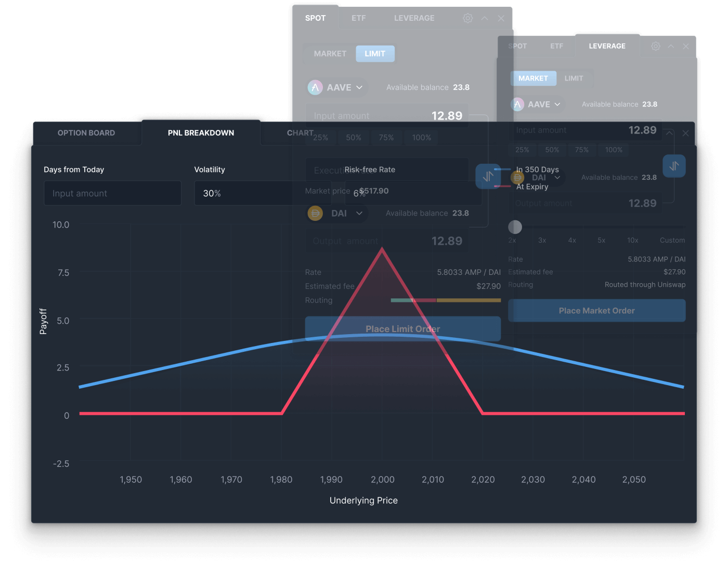Click the DAI coin icon in Spot panel
The width and height of the screenshot is (728, 568).
coord(315,213)
